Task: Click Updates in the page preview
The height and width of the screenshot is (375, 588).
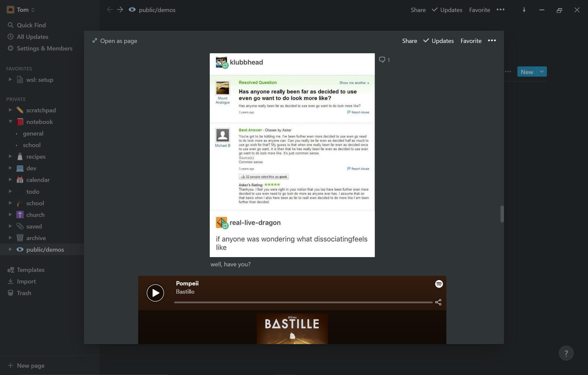Action: click(439, 41)
